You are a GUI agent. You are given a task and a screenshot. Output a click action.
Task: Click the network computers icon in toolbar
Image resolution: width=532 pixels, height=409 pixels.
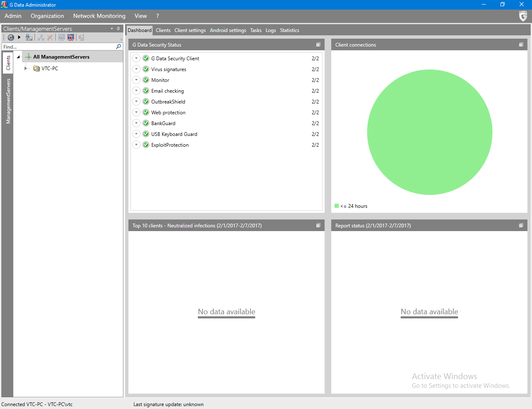click(x=29, y=37)
